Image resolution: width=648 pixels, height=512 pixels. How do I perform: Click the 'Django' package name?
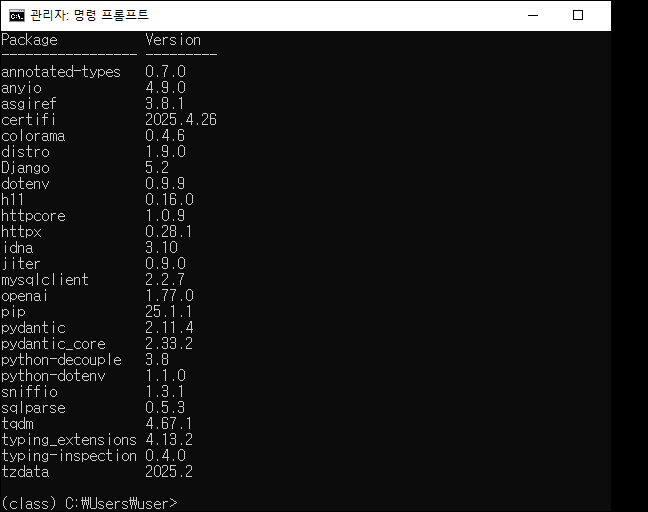point(25,168)
